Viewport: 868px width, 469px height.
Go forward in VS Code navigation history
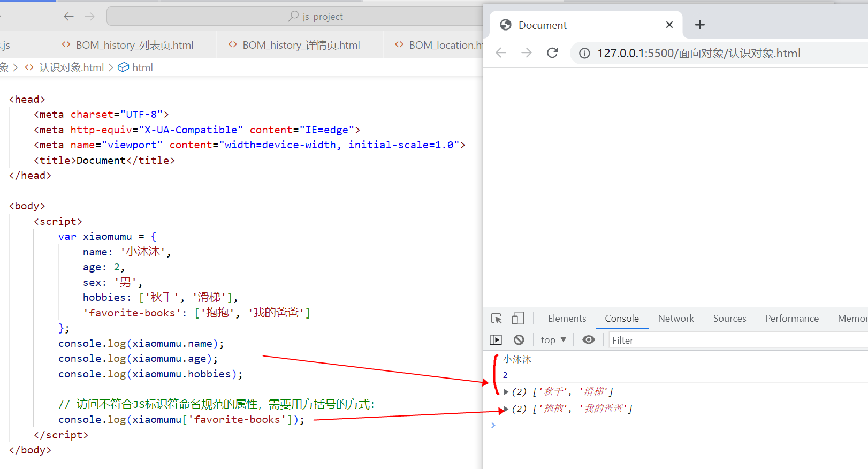[x=89, y=17]
